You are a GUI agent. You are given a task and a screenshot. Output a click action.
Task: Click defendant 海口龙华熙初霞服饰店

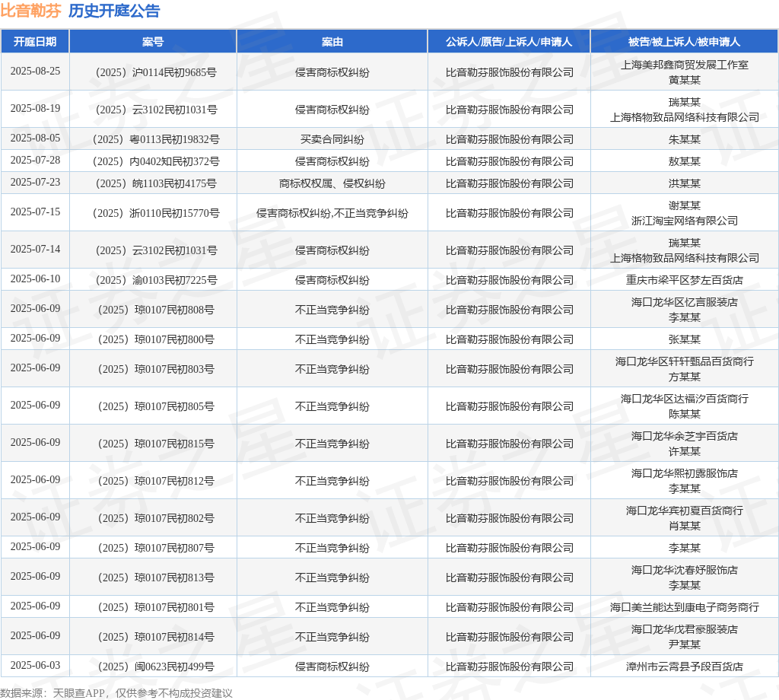[684, 474]
